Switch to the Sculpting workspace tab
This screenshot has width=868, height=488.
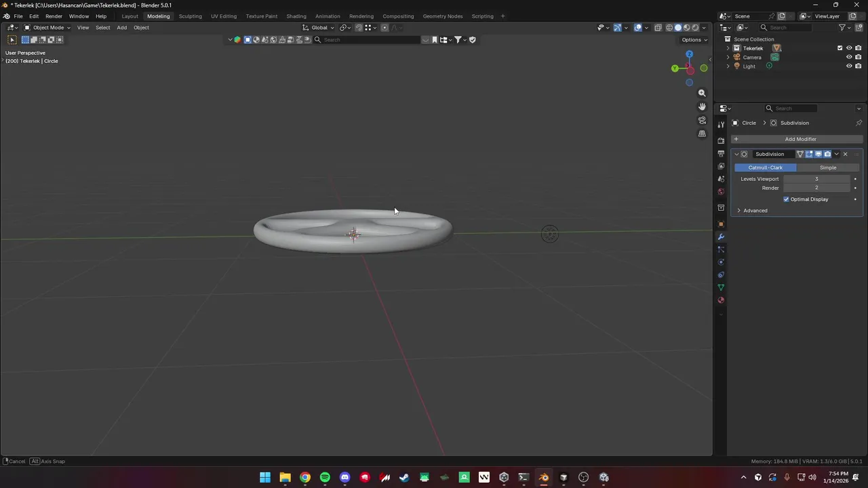tap(190, 16)
